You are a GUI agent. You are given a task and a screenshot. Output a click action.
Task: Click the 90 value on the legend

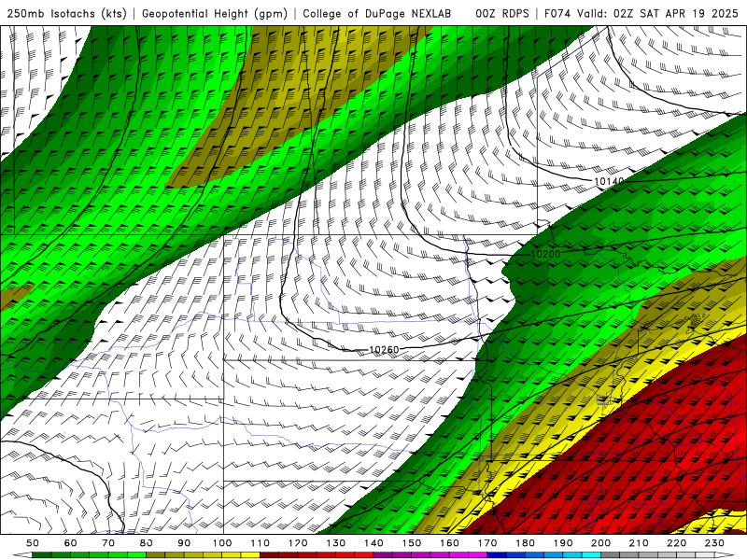click(x=184, y=543)
